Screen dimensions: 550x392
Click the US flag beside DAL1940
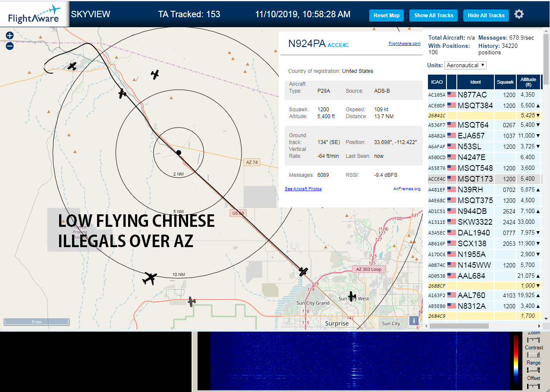click(x=452, y=232)
